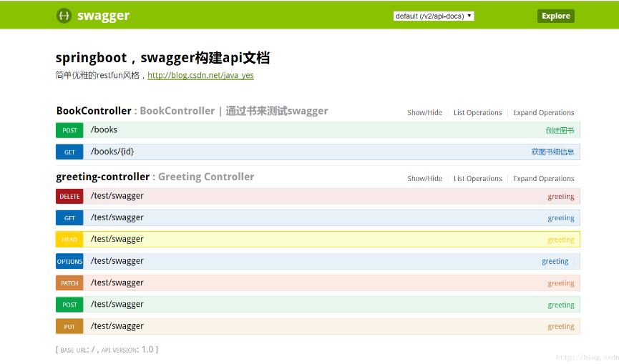Open the PATCH /test/swagger path

pos(117,282)
